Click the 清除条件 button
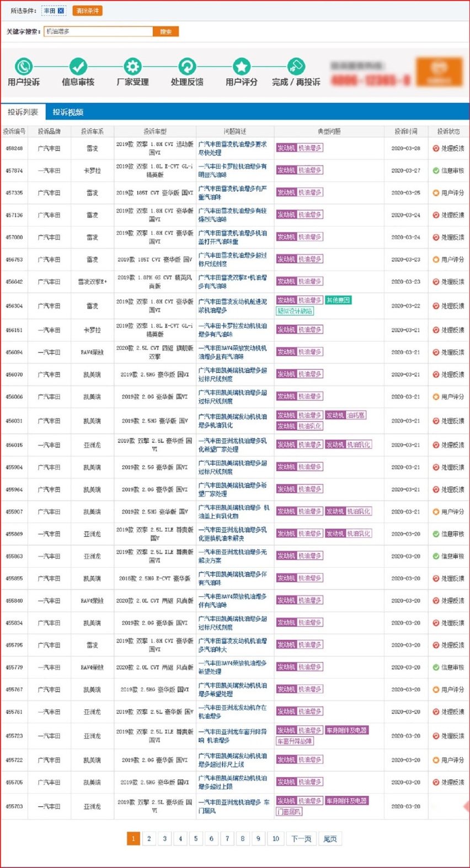 (x=87, y=10)
